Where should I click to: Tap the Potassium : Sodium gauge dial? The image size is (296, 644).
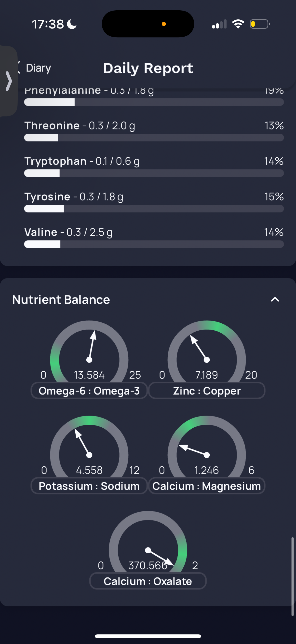pyautogui.click(x=89, y=447)
